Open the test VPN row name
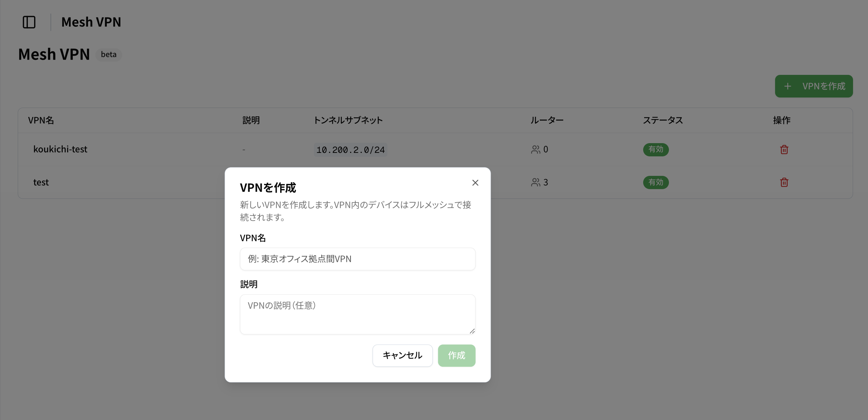Screen dimensions: 868x420 point(41,182)
